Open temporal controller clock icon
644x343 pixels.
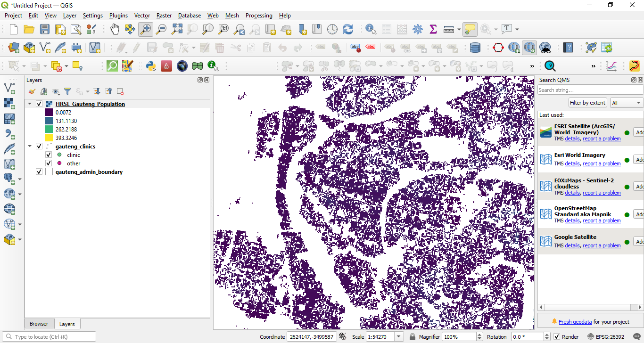(x=332, y=29)
